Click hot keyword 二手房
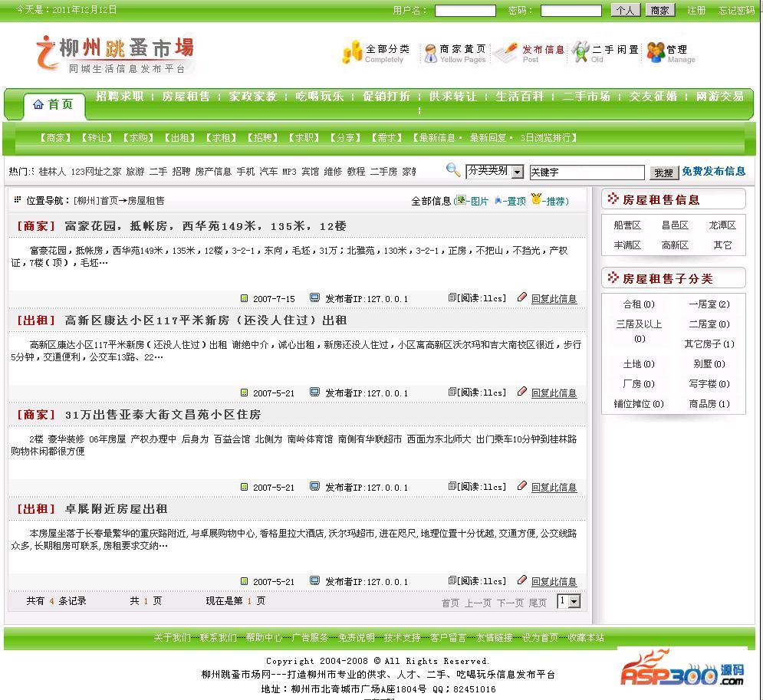This screenshot has height=700, width=763. [383, 171]
